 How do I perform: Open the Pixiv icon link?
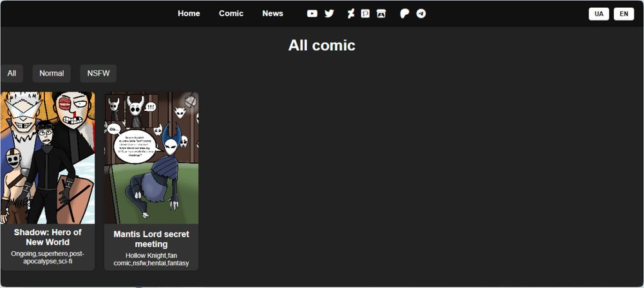(x=365, y=14)
